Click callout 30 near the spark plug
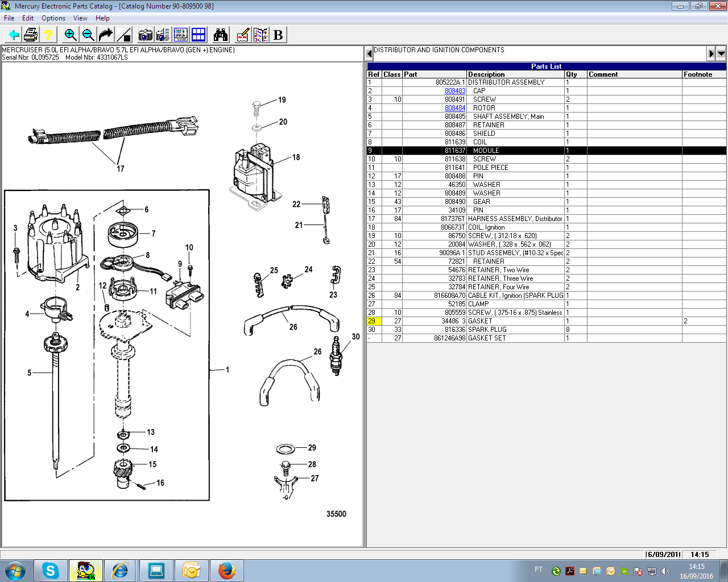This screenshot has width=728, height=582. (x=355, y=336)
